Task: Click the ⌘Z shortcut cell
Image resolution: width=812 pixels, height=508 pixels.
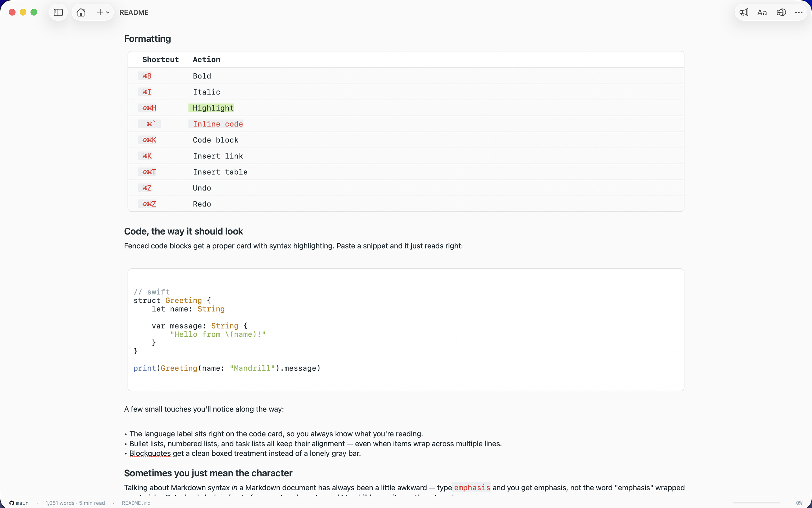Action: (147, 188)
